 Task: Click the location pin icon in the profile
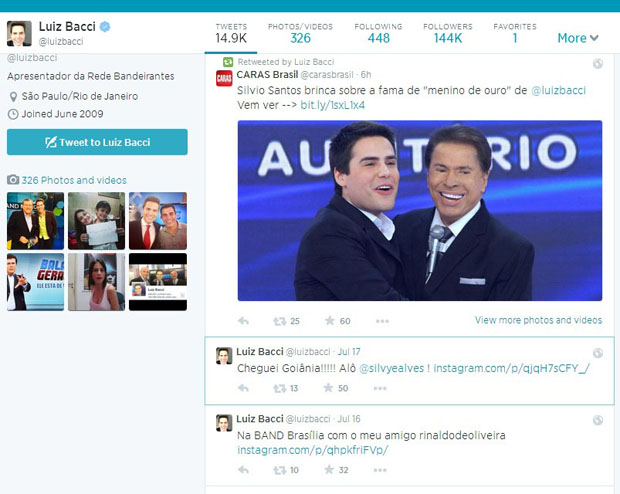tap(13, 97)
